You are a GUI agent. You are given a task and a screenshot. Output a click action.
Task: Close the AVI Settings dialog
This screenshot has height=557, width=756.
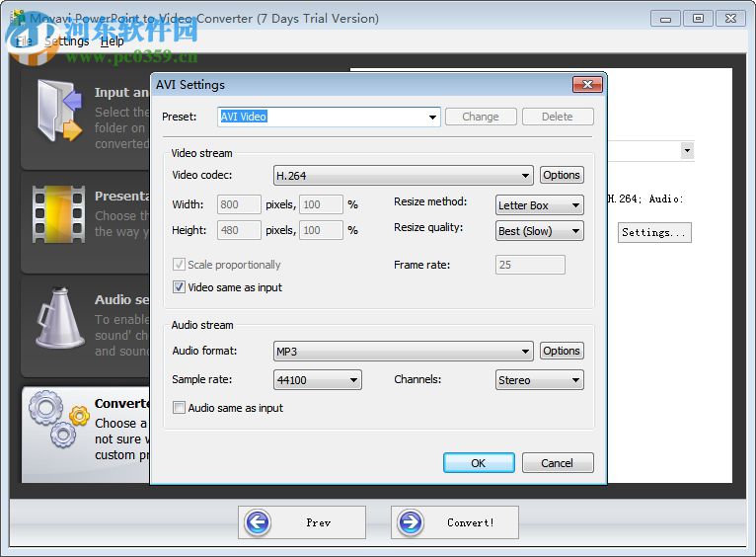587,84
